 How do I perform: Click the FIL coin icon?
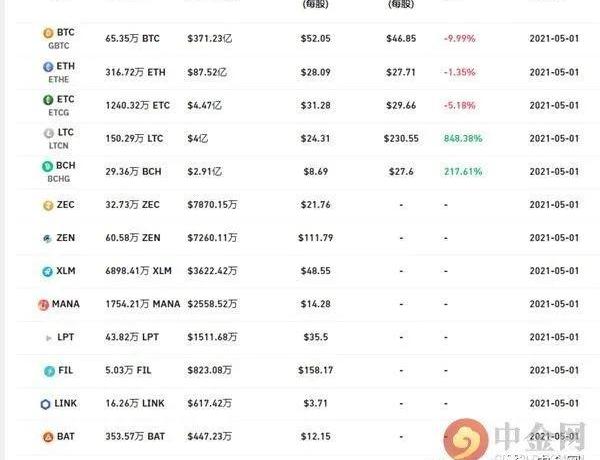[47, 371]
